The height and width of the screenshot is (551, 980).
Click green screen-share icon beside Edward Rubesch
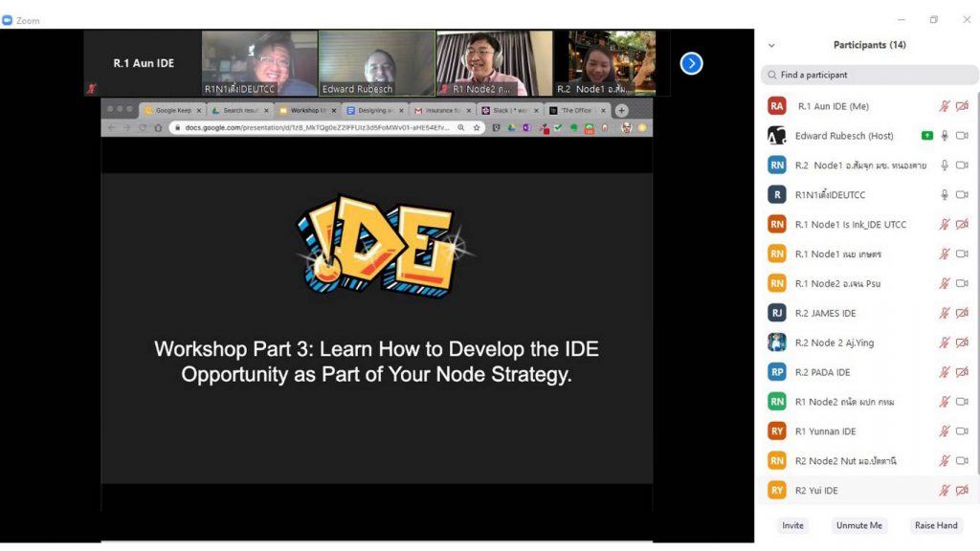click(926, 136)
